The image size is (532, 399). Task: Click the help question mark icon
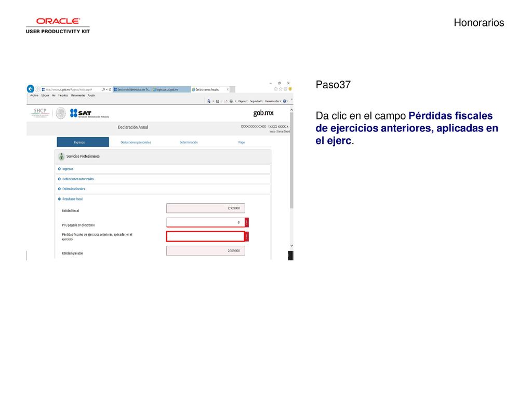point(284,101)
